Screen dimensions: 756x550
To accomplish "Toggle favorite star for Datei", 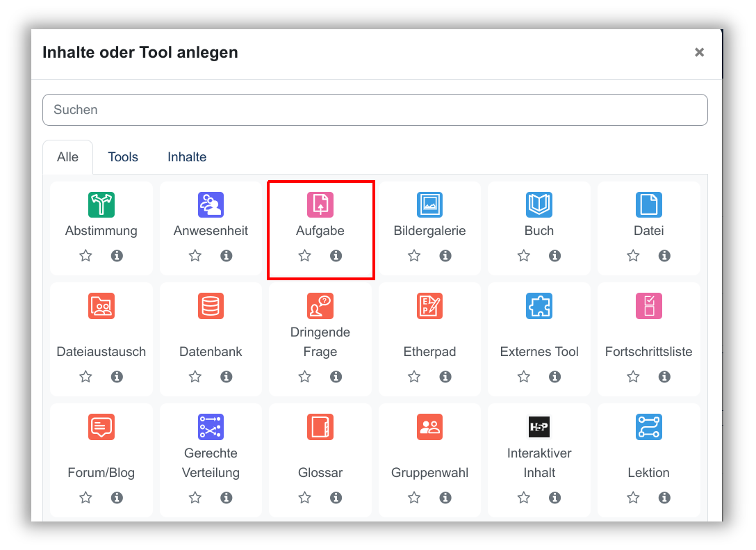I will pyautogui.click(x=633, y=256).
